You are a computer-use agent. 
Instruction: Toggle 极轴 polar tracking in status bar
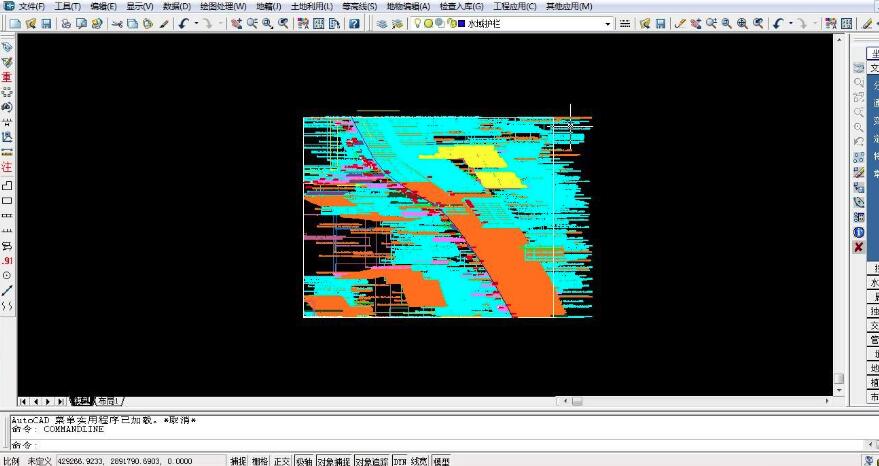tap(304, 461)
